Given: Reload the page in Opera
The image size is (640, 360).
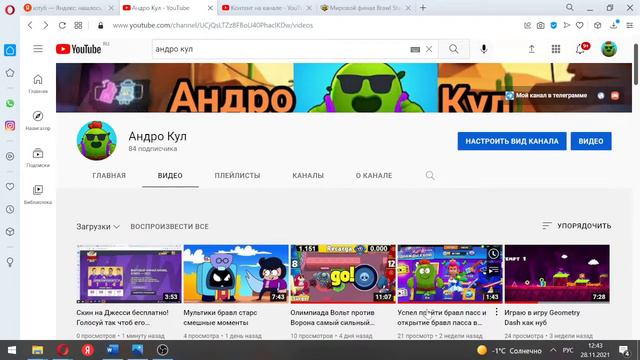Looking at the screenshot, I should 62,25.
